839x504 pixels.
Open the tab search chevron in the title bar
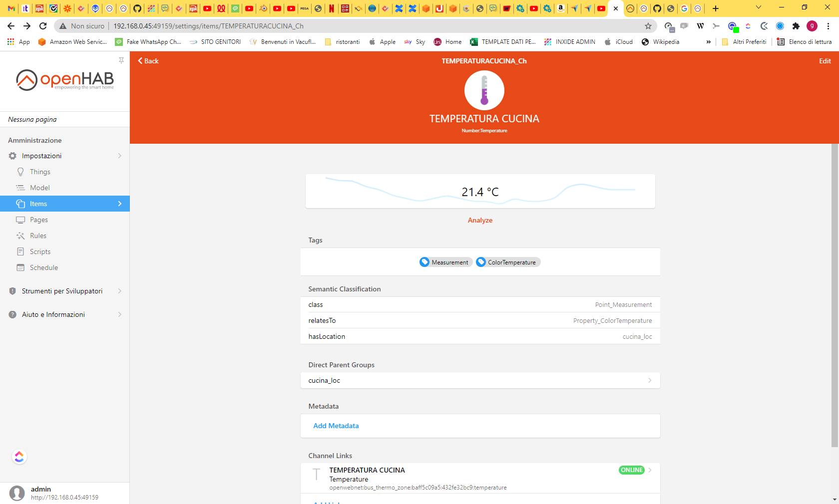[x=759, y=7]
